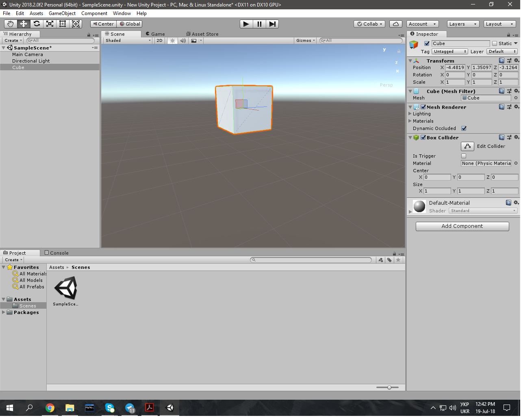521x420 pixels.
Task: Click Mesh object picker circle
Action: 516,98
